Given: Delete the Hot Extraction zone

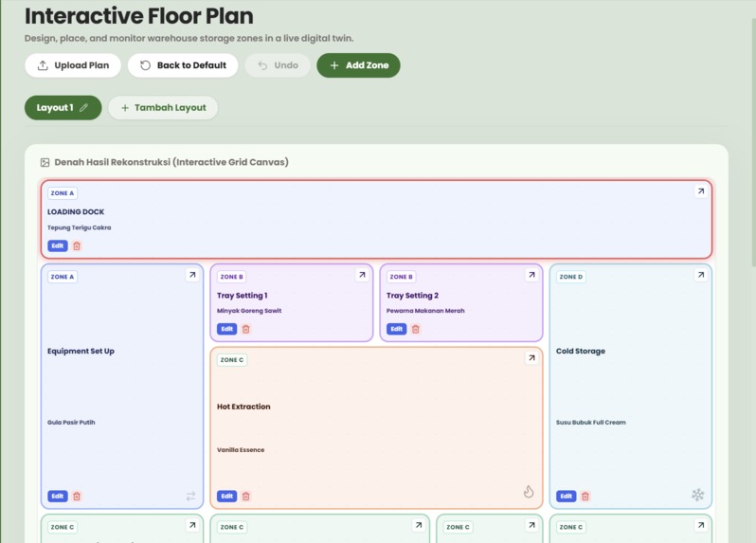Looking at the screenshot, I should (246, 497).
